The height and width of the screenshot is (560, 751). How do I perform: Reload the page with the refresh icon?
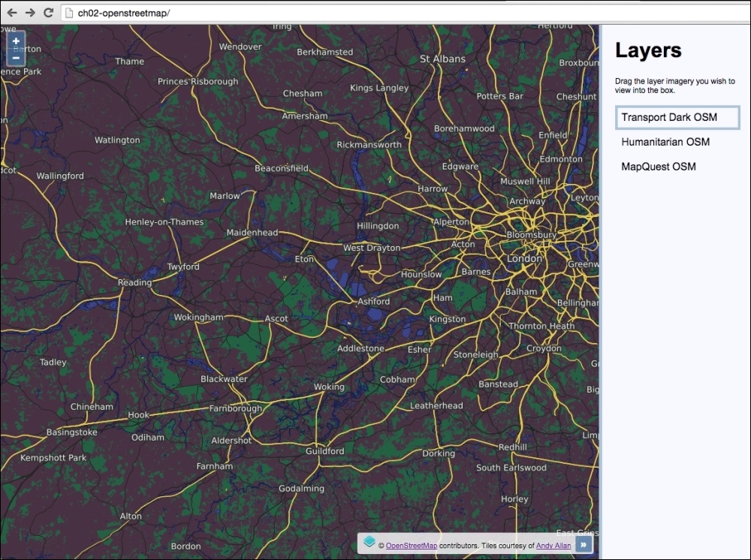(x=47, y=12)
